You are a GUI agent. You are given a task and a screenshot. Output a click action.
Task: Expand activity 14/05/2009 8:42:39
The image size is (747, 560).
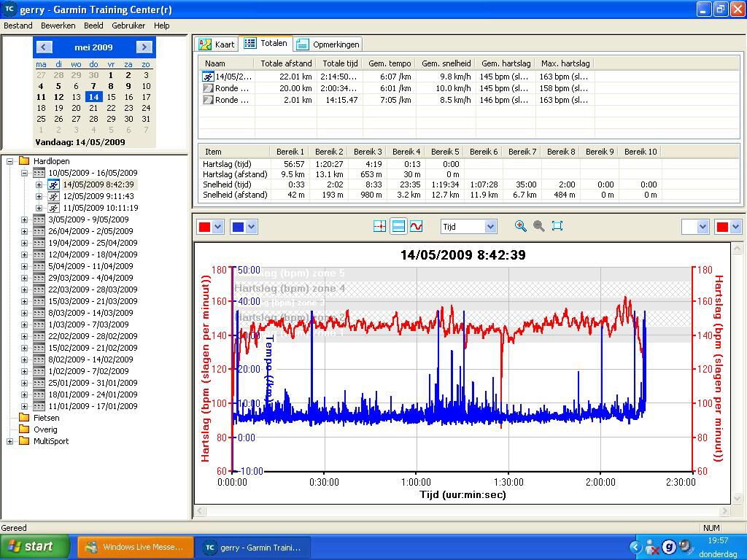tap(39, 184)
